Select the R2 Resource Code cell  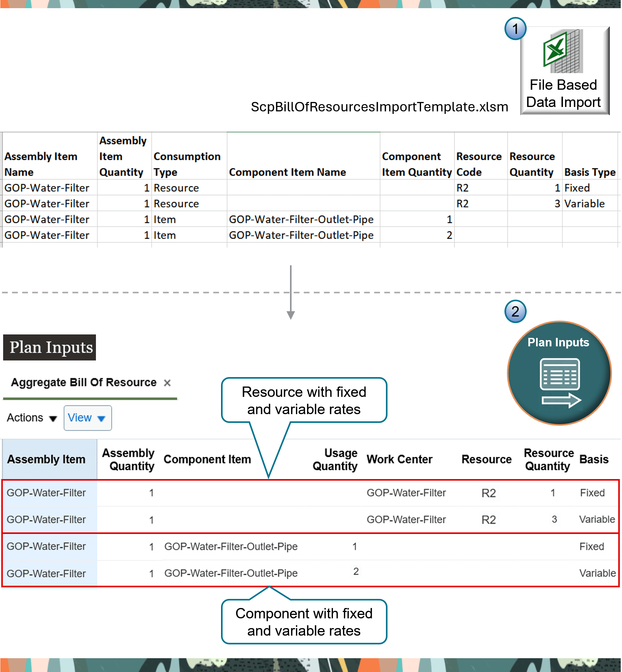[463, 188]
